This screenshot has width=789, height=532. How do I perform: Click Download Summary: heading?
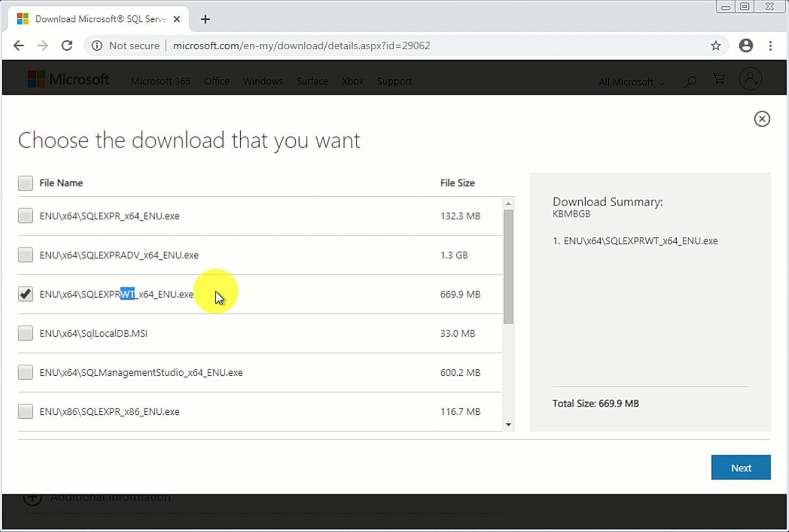608,202
